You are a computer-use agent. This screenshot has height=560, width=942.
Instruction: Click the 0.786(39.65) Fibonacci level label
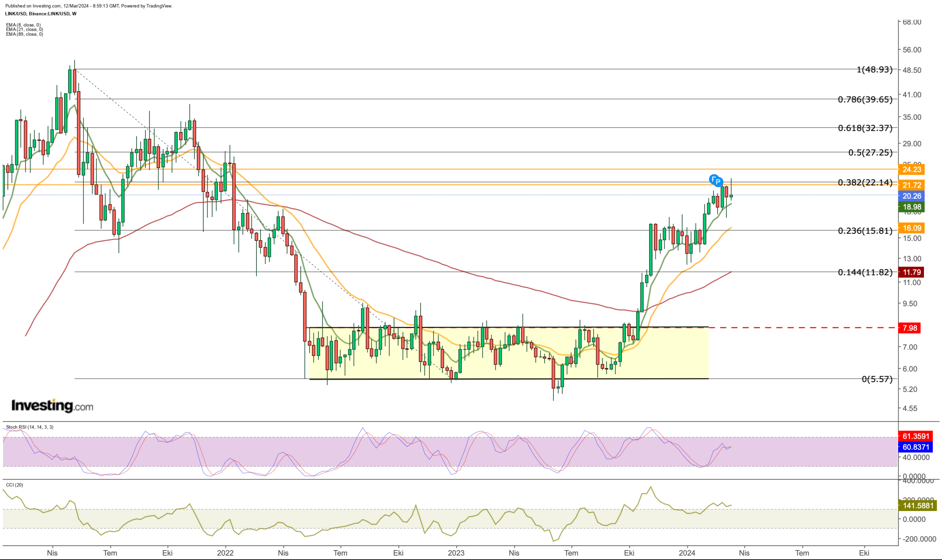[x=865, y=100]
